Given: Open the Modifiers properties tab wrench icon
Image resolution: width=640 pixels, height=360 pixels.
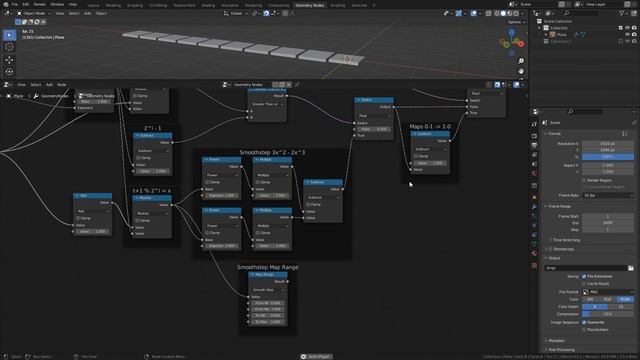Looking at the screenshot, I should coord(534,207).
